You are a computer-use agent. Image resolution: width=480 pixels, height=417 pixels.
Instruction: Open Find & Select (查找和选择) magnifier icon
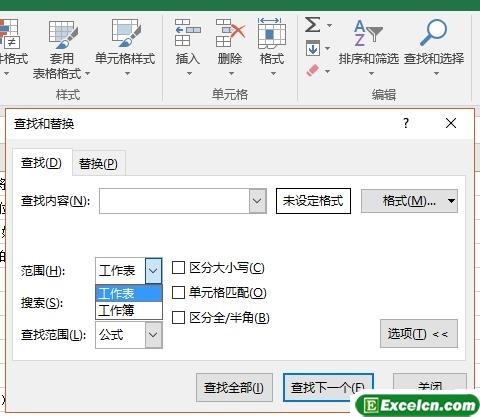pyautogui.click(x=433, y=32)
